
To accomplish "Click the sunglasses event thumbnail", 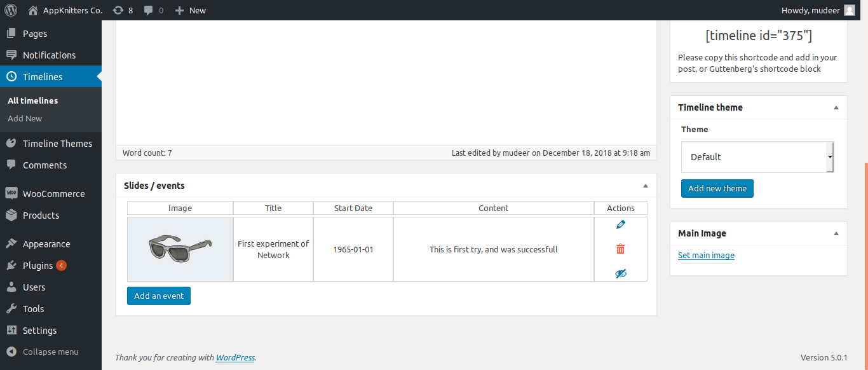I will coord(180,249).
